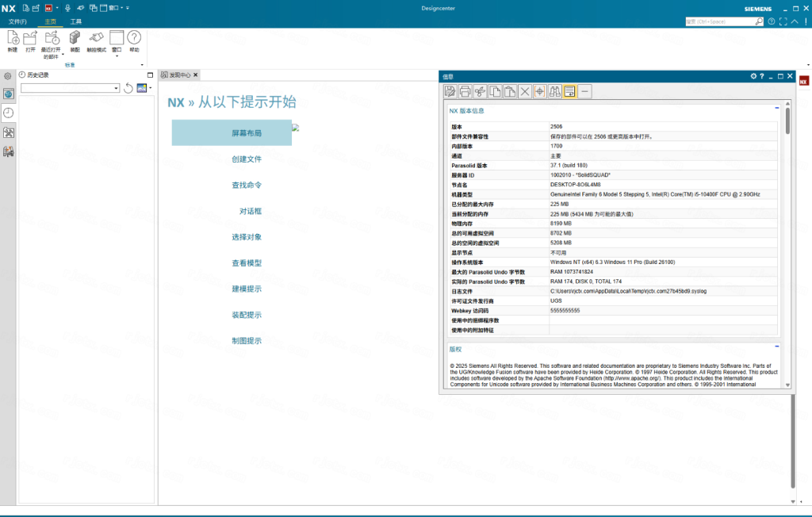Click the Information window vertical scrollbar
Viewport: 812px width, 517px height.
pos(787,238)
